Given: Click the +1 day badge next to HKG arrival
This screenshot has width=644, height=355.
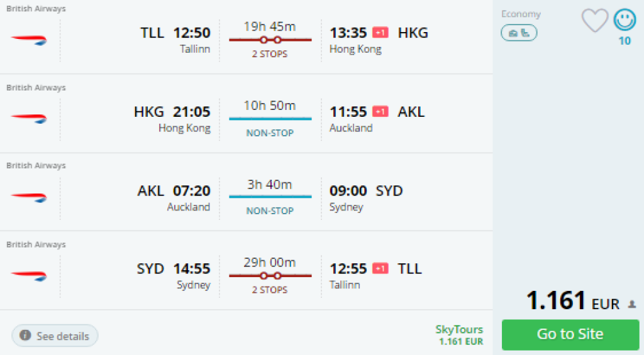Looking at the screenshot, I should tap(380, 33).
